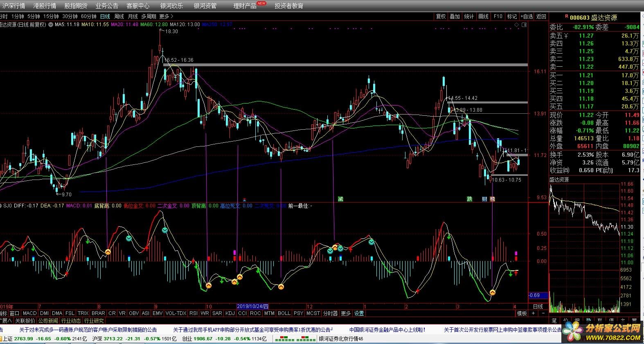Open the 沪深行情 menu
Screen dimensions: 644x344
(13, 6)
